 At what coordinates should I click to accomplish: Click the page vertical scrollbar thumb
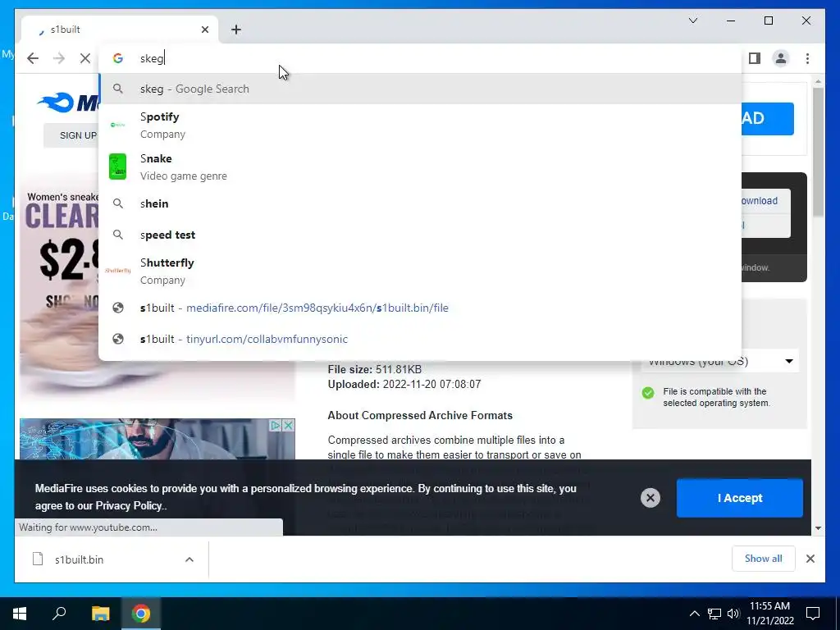[818, 152]
